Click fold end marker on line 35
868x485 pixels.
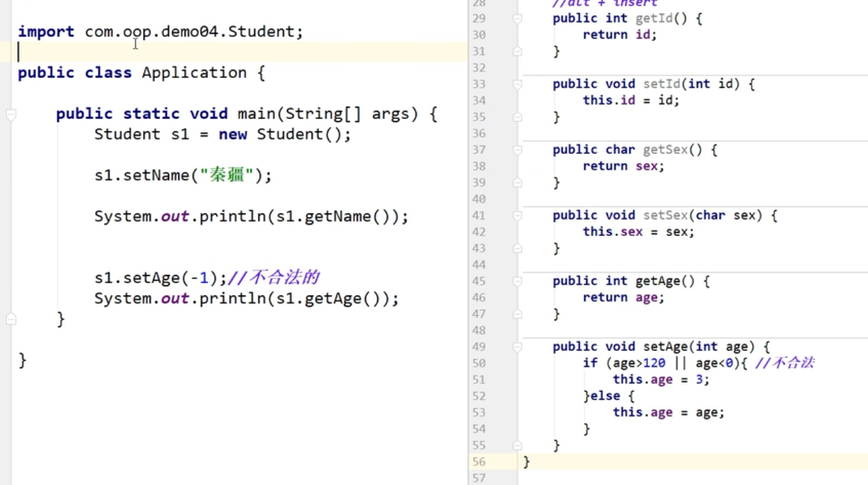click(517, 117)
